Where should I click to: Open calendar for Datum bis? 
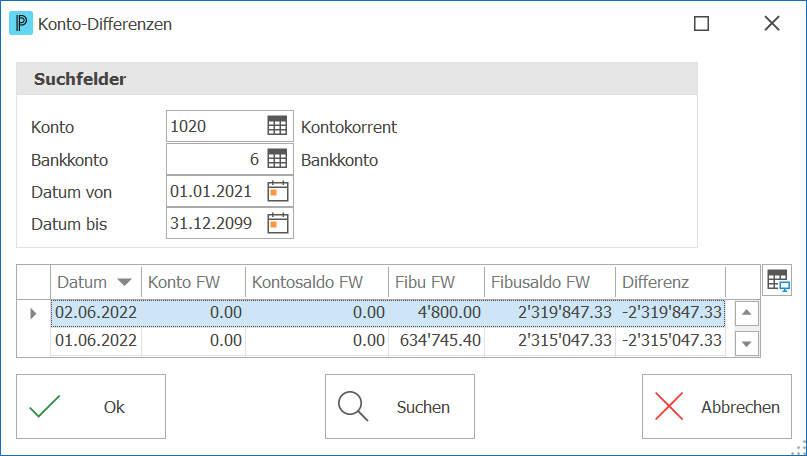point(277,223)
